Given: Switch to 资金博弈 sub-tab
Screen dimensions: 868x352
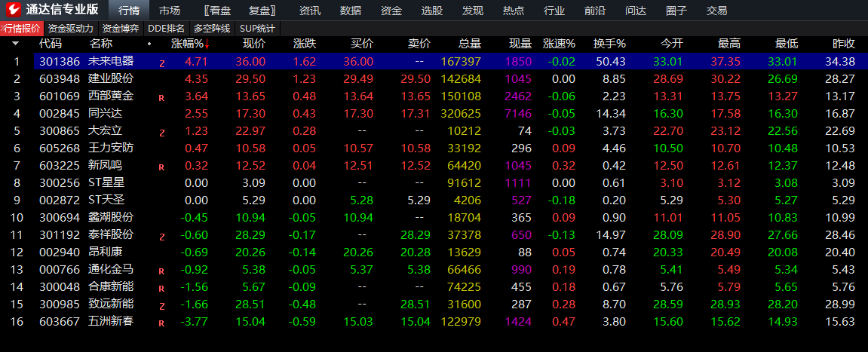Looking at the screenshot, I should click(x=121, y=29).
